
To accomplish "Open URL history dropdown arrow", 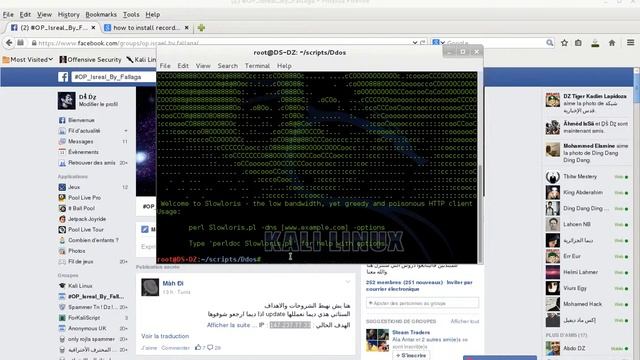I will pyautogui.click(x=415, y=42).
